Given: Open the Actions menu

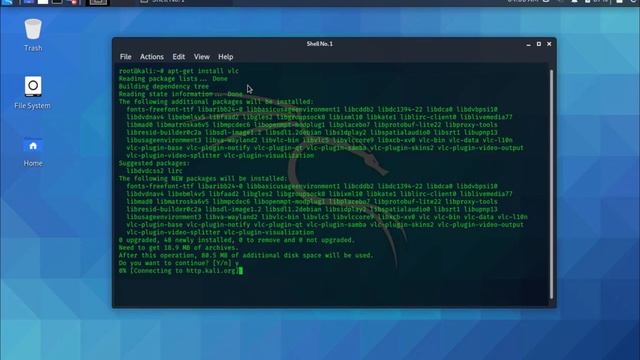Looking at the screenshot, I should (x=151, y=57).
